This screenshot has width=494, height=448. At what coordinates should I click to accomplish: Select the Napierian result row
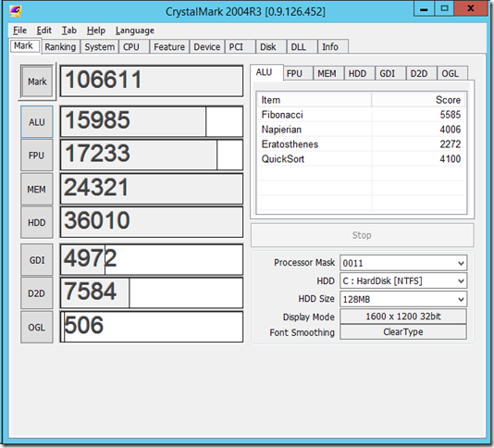click(361, 130)
